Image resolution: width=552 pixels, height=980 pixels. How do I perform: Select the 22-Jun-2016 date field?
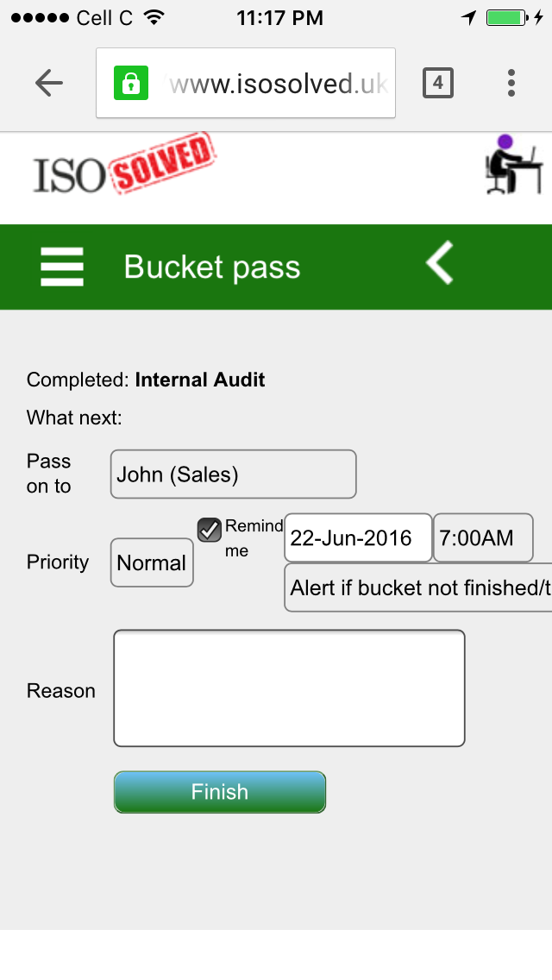pyautogui.click(x=358, y=538)
